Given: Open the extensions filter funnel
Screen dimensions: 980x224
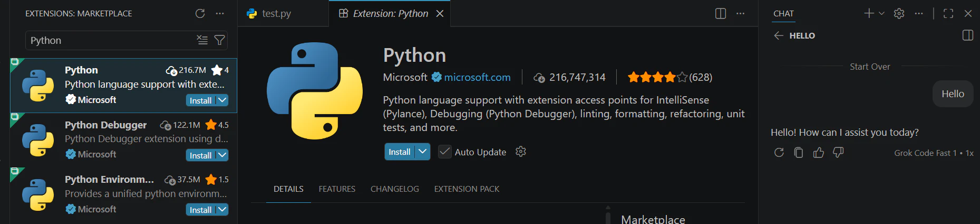Looking at the screenshot, I should [220, 40].
